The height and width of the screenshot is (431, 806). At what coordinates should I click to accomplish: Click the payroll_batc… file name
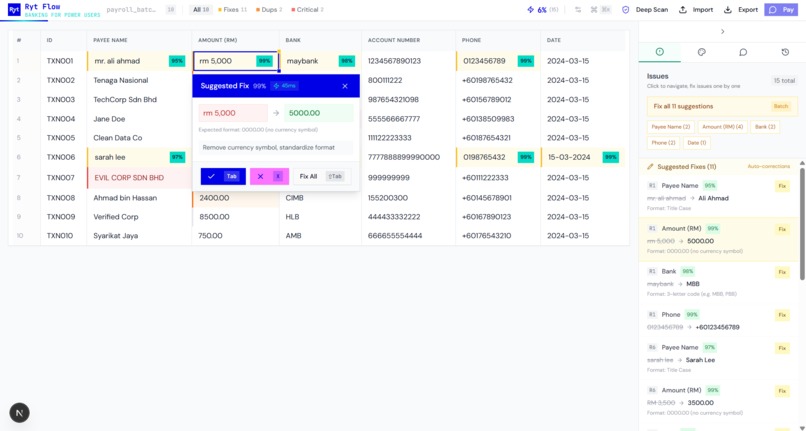click(131, 10)
